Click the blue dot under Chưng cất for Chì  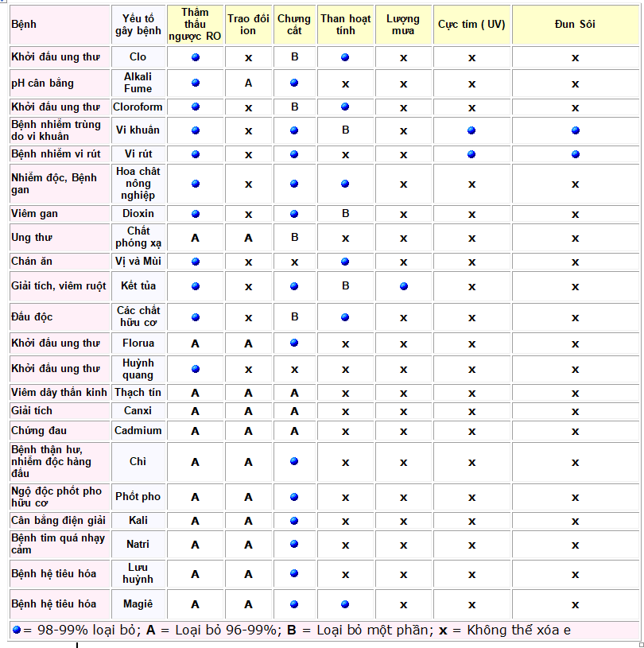point(294,461)
